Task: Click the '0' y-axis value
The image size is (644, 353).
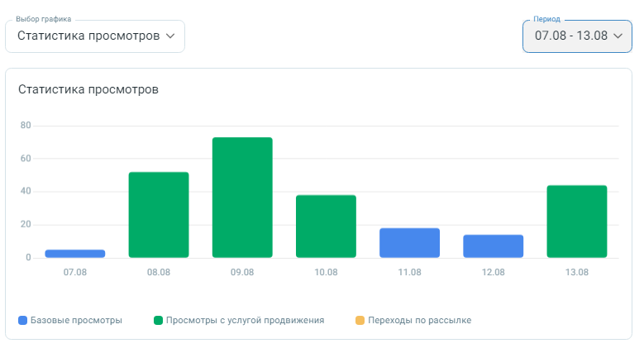Action: 28,257
